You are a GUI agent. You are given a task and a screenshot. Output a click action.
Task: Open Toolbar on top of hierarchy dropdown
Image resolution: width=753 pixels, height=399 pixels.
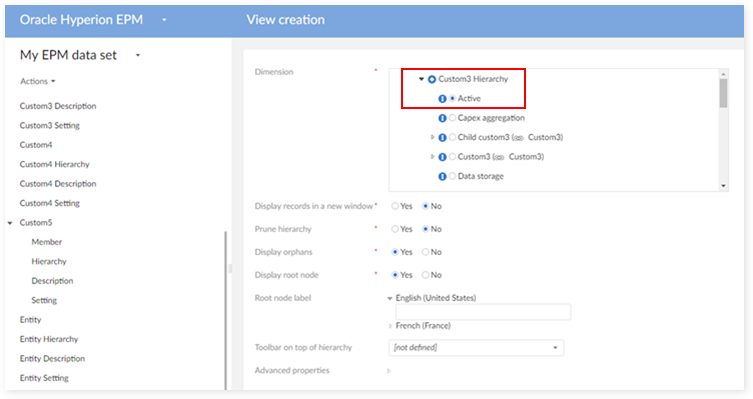(x=476, y=348)
